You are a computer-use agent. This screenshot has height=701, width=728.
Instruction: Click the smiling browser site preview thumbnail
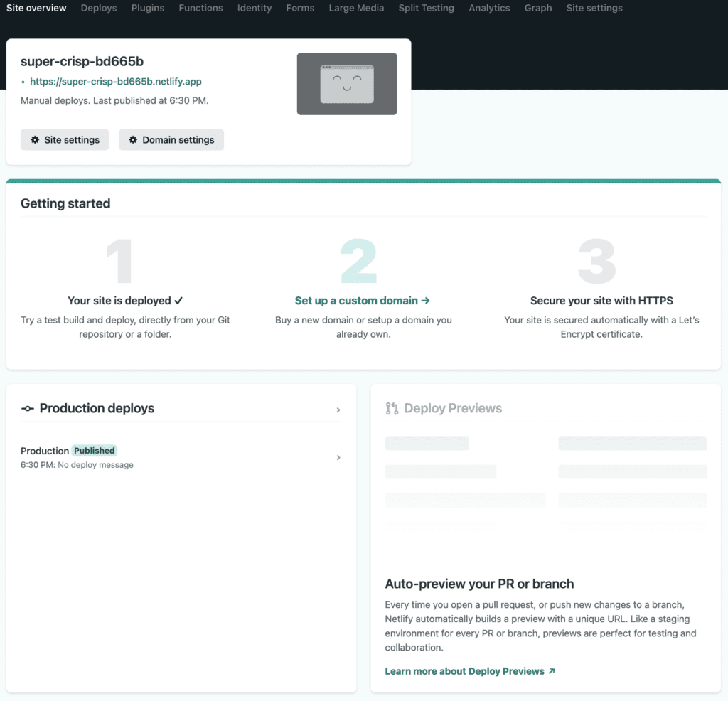pyautogui.click(x=346, y=84)
